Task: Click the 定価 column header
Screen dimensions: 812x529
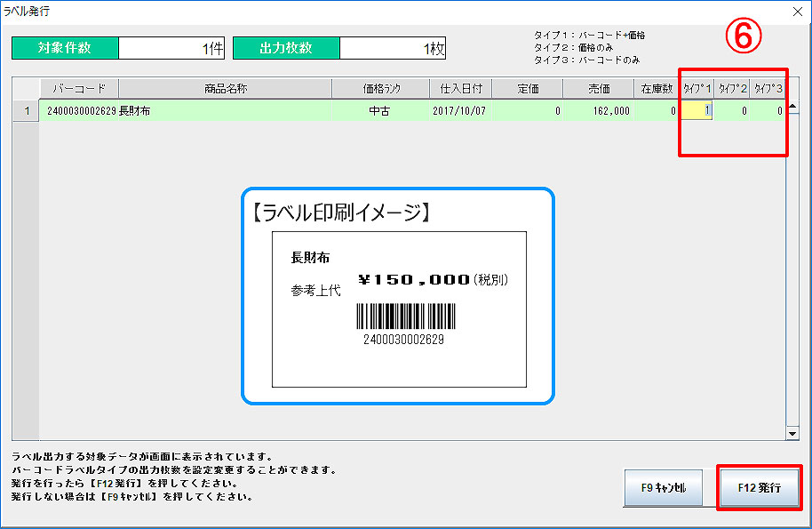Action: [x=528, y=88]
